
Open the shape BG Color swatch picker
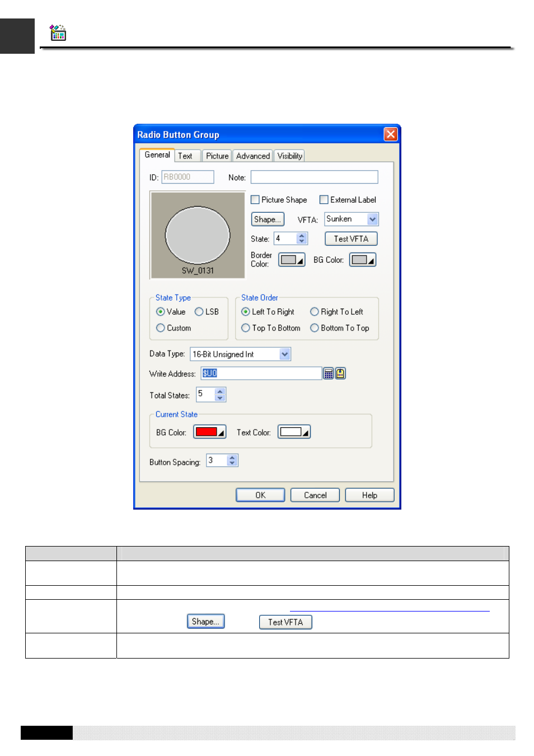(363, 260)
